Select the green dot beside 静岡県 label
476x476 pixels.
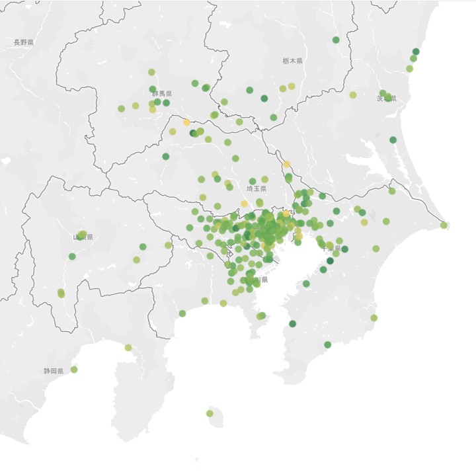coord(74,370)
